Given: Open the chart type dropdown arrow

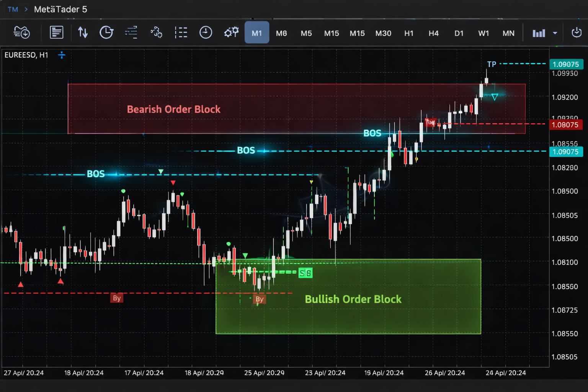Looking at the screenshot, I should coord(554,33).
